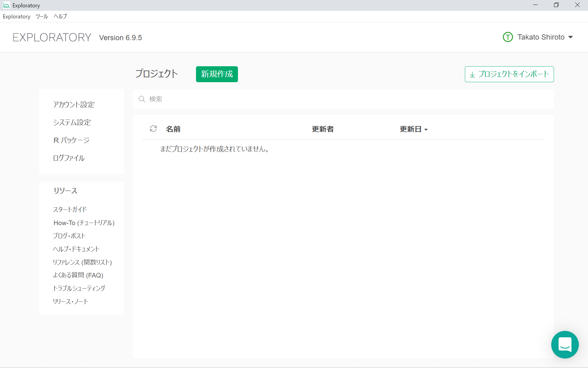Click the 新規作成 button
588x368 pixels.
(x=217, y=74)
